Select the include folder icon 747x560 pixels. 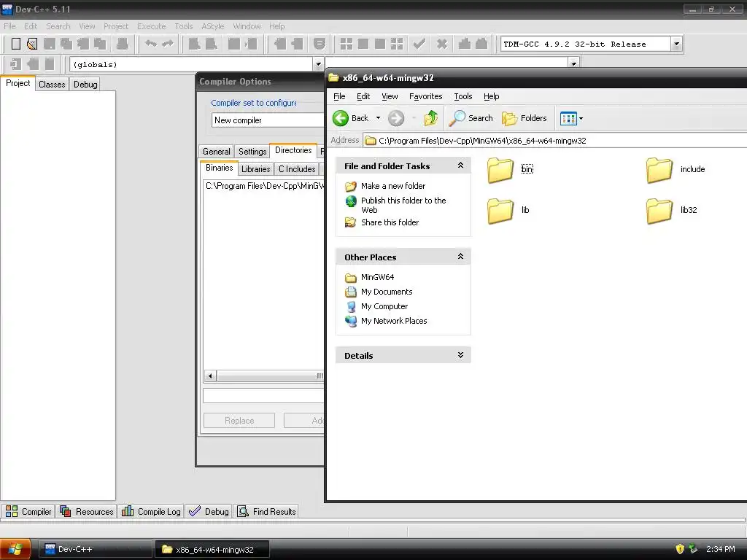point(659,170)
